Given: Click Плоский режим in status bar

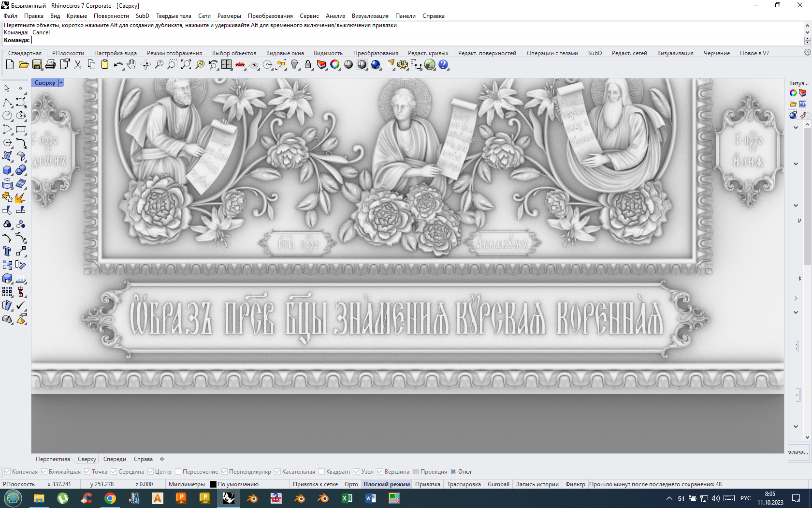Looking at the screenshot, I should point(387,484).
